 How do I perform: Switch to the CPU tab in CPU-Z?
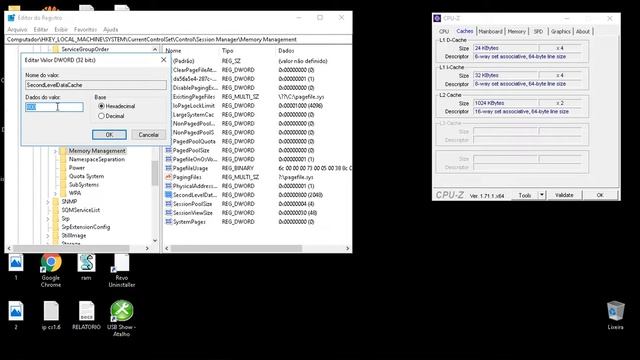tap(444, 31)
